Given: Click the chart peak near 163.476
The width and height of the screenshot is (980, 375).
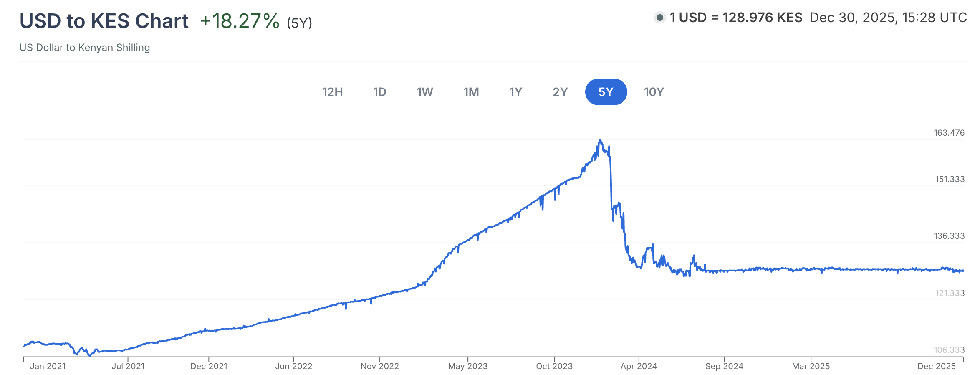Looking at the screenshot, I should pyautogui.click(x=600, y=140).
